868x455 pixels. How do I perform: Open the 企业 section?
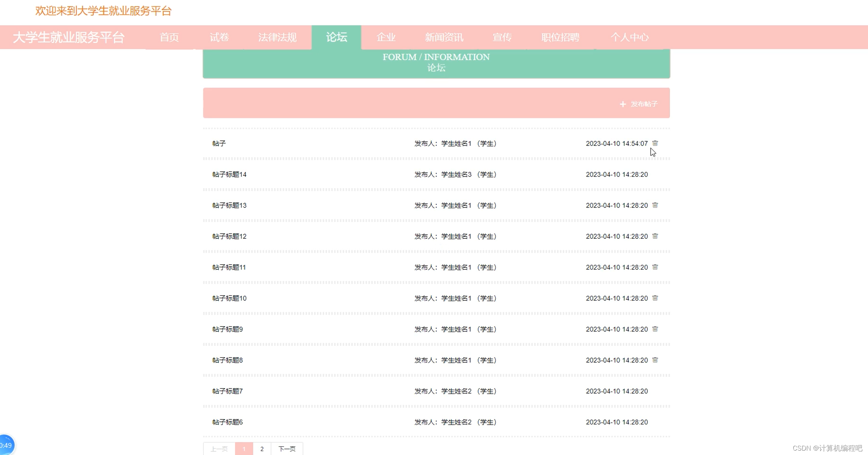tap(386, 37)
